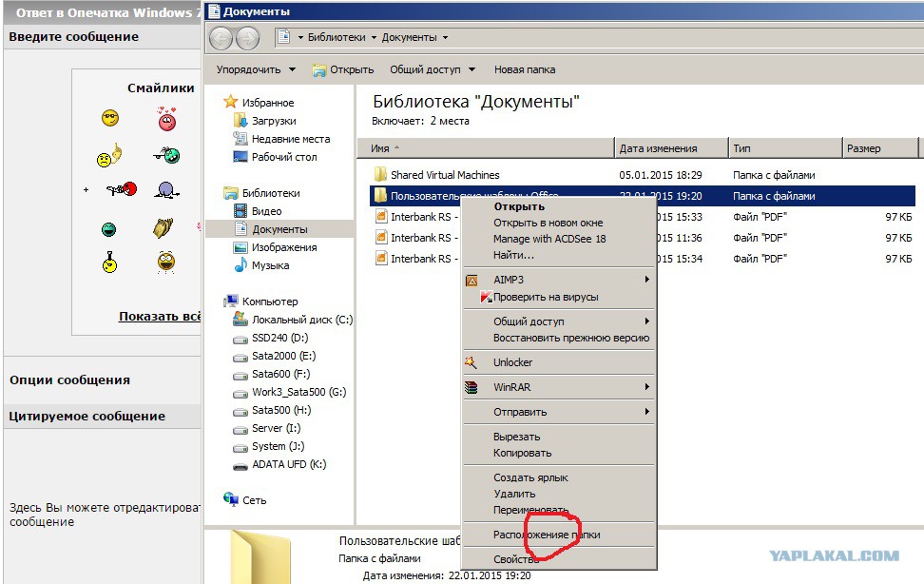The width and height of the screenshot is (924, 584).
Task: Click the green smiley in Смайлики panel
Action: click(108, 229)
